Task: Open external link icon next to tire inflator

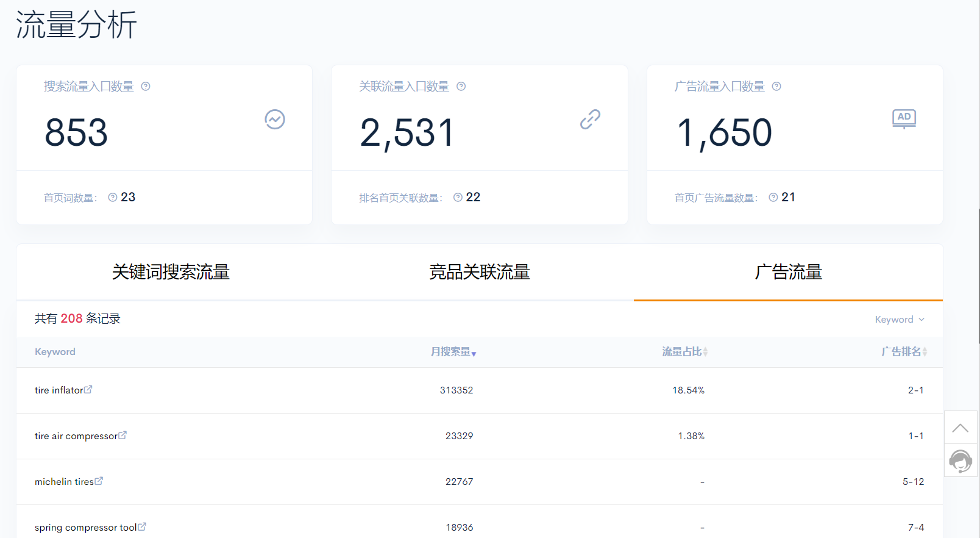Action: pos(88,389)
